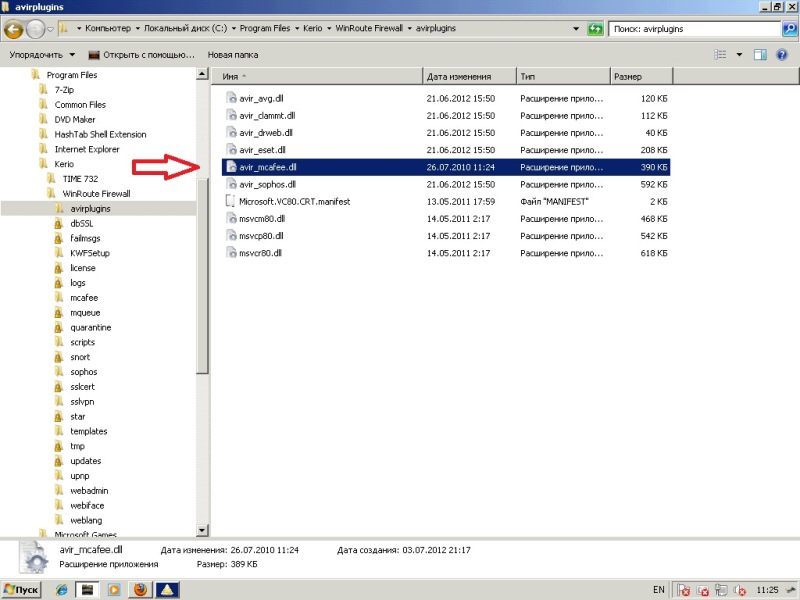Click the Открыть с помощью button
The height and width of the screenshot is (600, 800).
[145, 54]
